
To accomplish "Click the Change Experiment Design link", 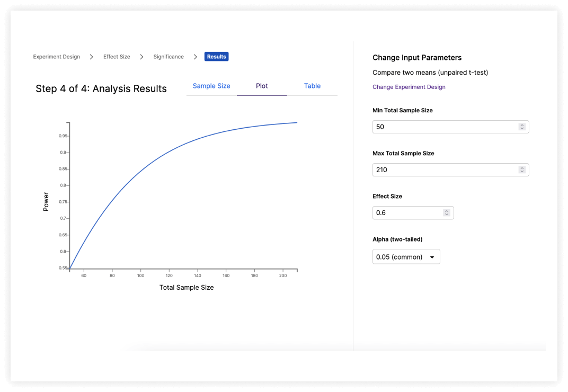I will pos(409,87).
